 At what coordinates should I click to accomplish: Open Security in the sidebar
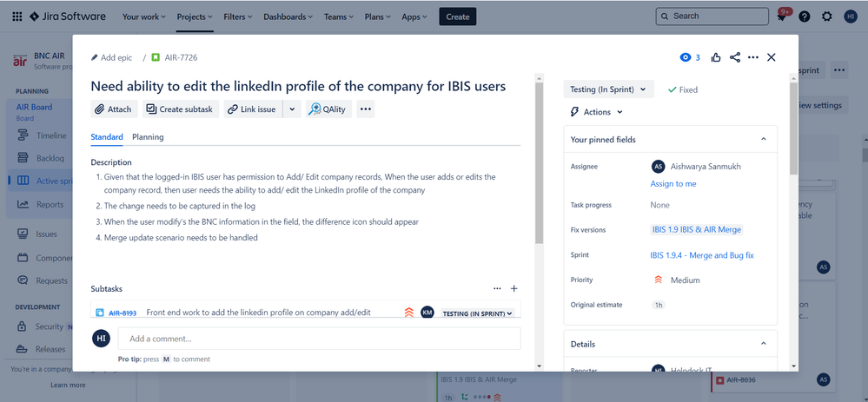click(x=42, y=326)
